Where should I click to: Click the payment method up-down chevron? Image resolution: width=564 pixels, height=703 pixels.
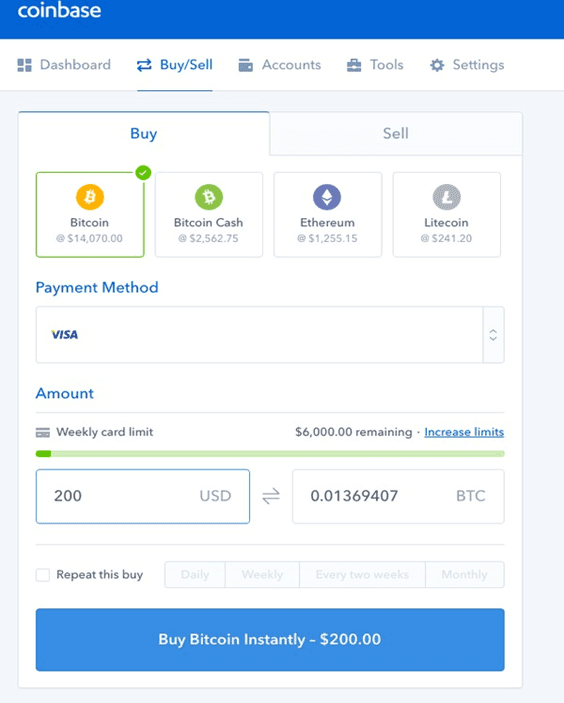(x=493, y=335)
